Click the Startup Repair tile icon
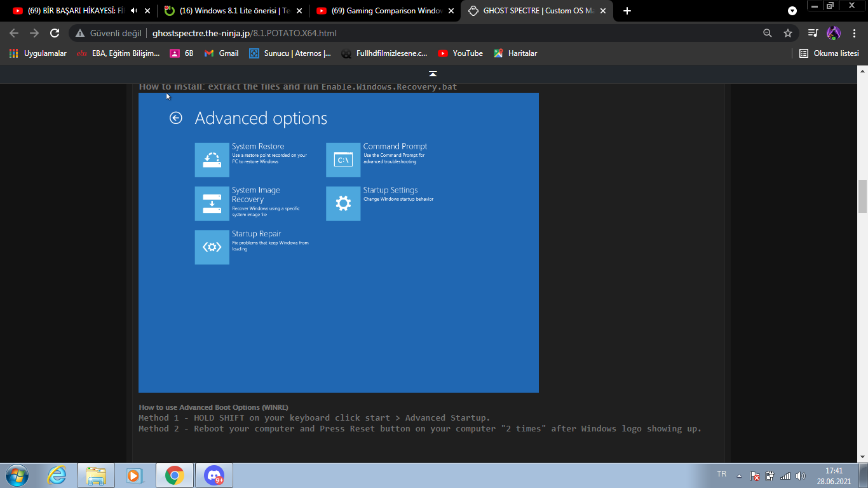 coord(212,247)
